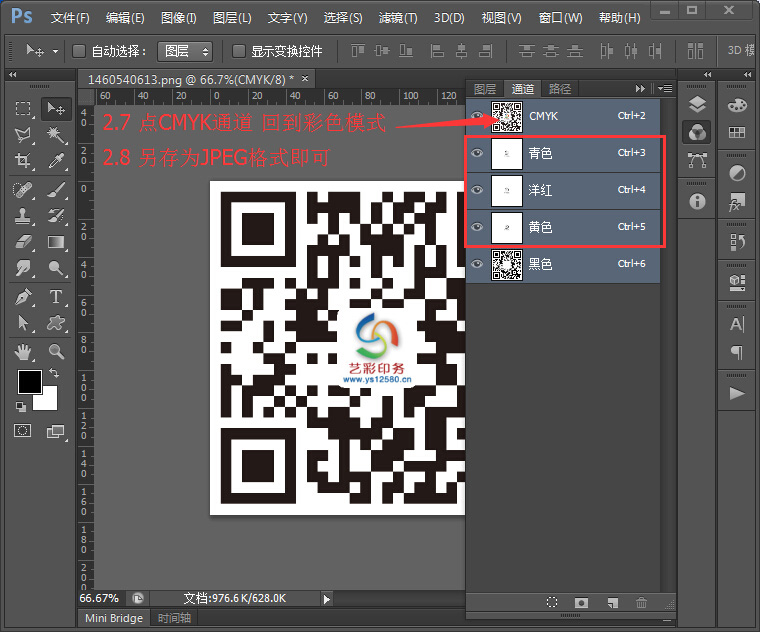Screen dimensions: 760x632
Task: Select the Horizontal Type tool
Action: pyautogui.click(x=56, y=297)
